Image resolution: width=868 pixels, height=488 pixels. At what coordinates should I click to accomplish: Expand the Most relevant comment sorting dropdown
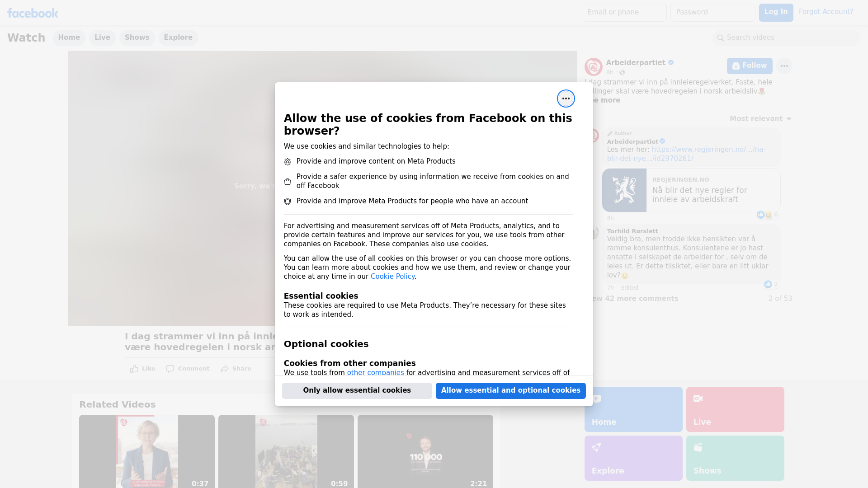760,119
